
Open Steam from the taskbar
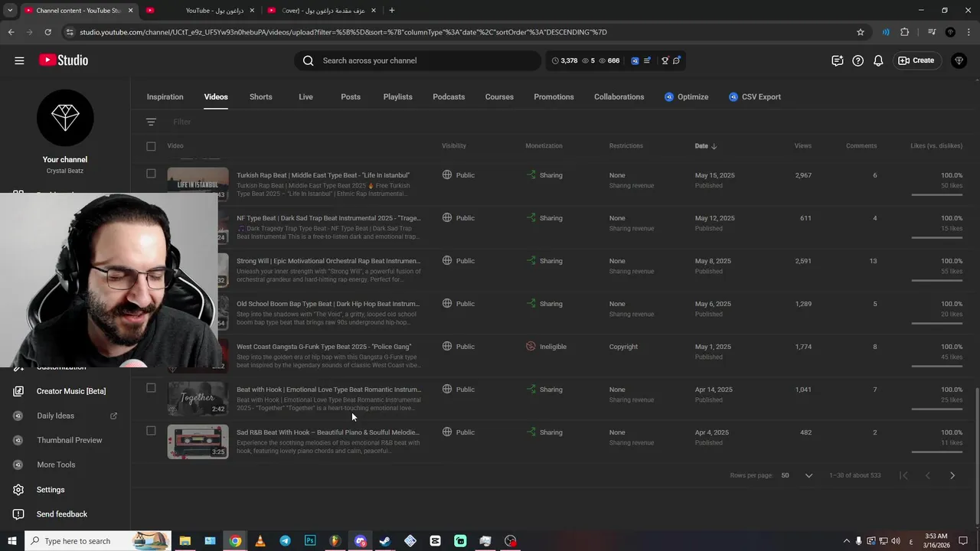point(385,541)
